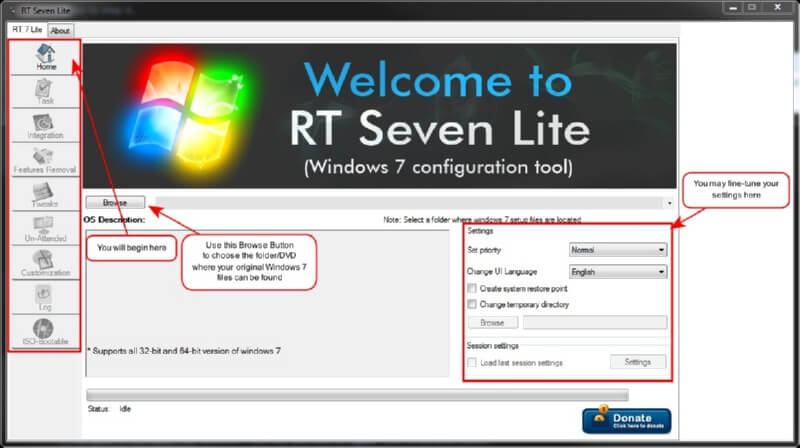Click the 'Session settings' label
Viewport: 800px width, 448px height.
[492, 345]
